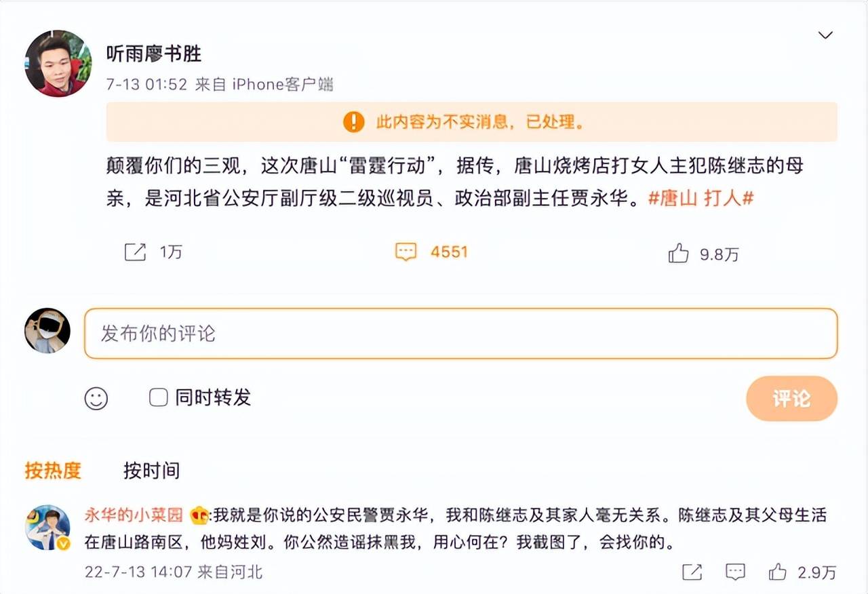Open the #唐山 打人# hashtag link

[x=702, y=198]
